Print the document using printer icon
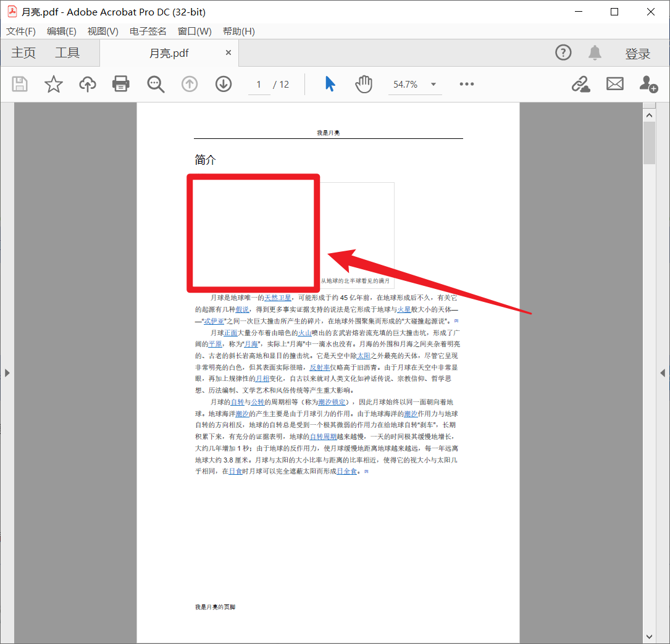670x644 pixels. click(x=121, y=84)
